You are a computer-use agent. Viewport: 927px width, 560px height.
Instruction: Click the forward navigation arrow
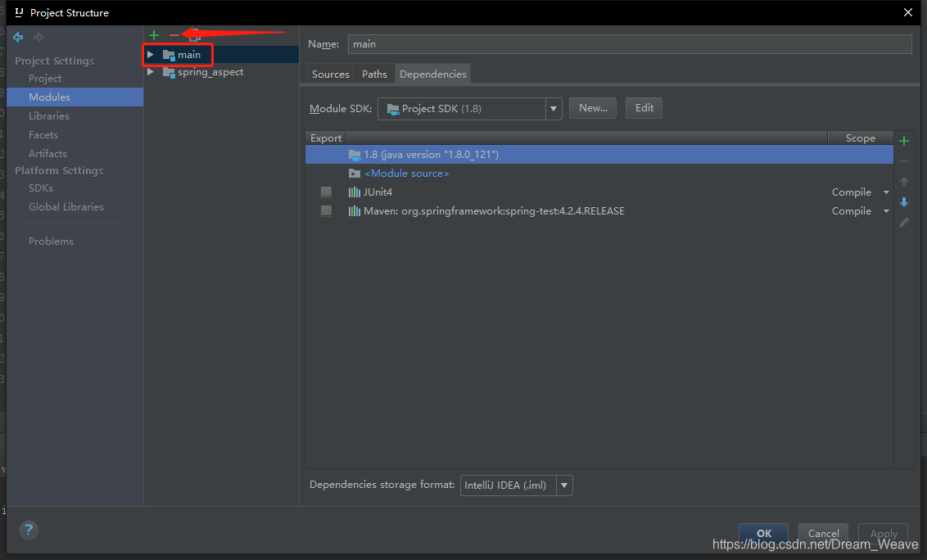[38, 38]
